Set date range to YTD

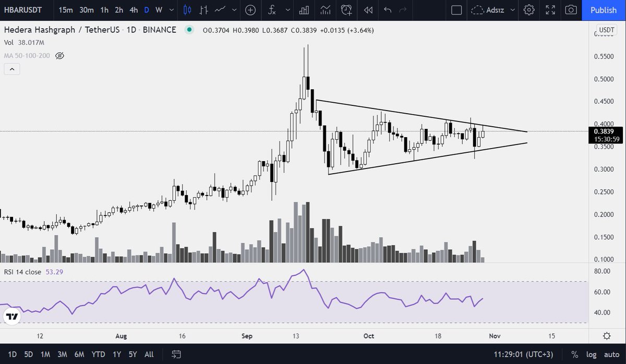pyautogui.click(x=98, y=355)
